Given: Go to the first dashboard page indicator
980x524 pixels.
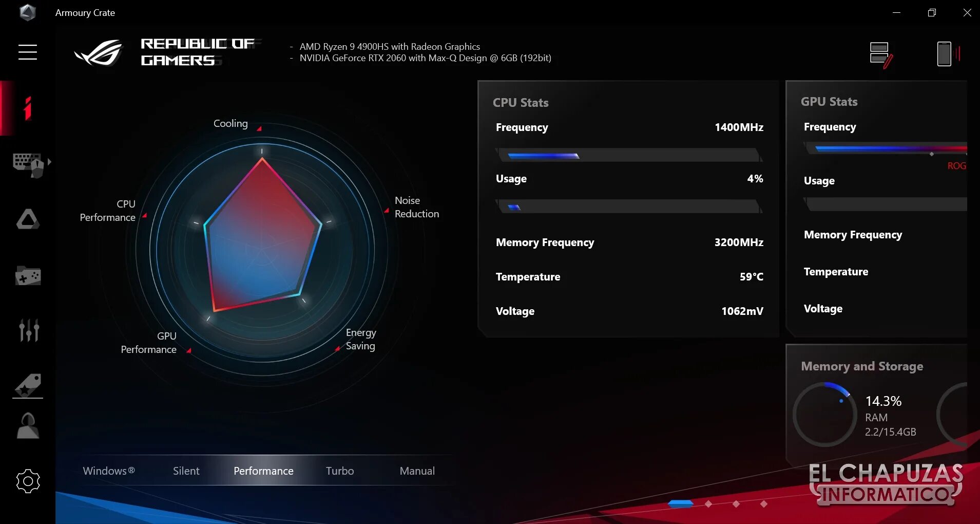Looking at the screenshot, I should [681, 504].
